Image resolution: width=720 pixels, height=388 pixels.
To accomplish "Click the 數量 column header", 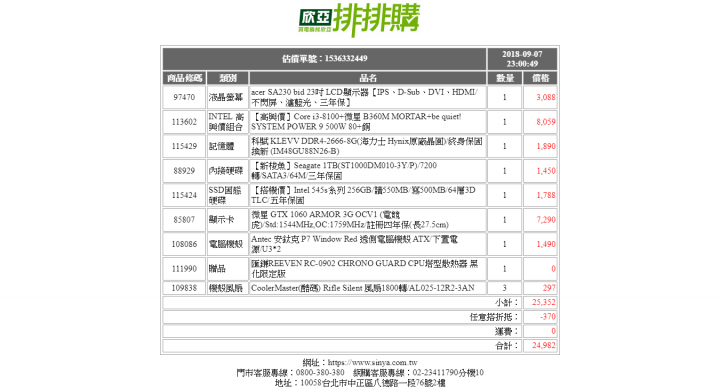I will (x=505, y=78).
